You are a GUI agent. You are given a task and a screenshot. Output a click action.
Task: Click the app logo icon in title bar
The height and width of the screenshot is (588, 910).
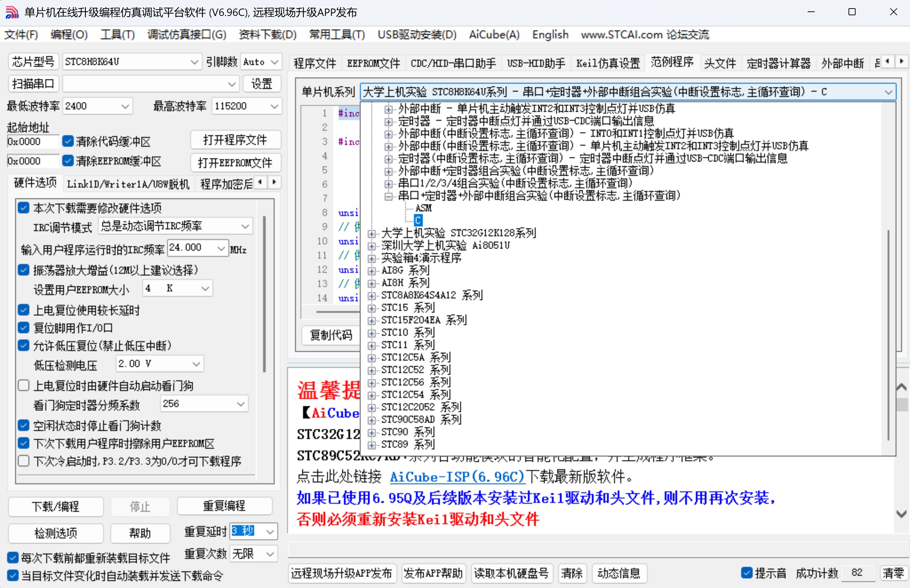coord(12,12)
